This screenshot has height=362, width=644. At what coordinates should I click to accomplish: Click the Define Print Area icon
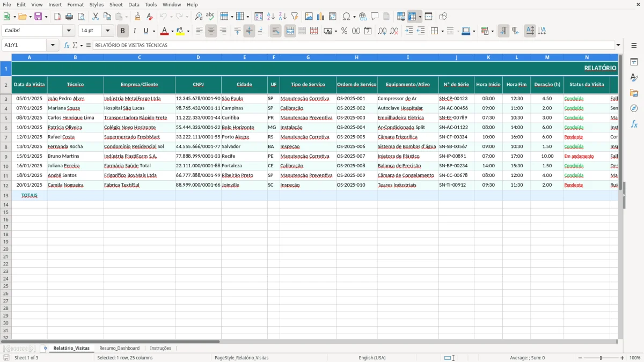401,17
